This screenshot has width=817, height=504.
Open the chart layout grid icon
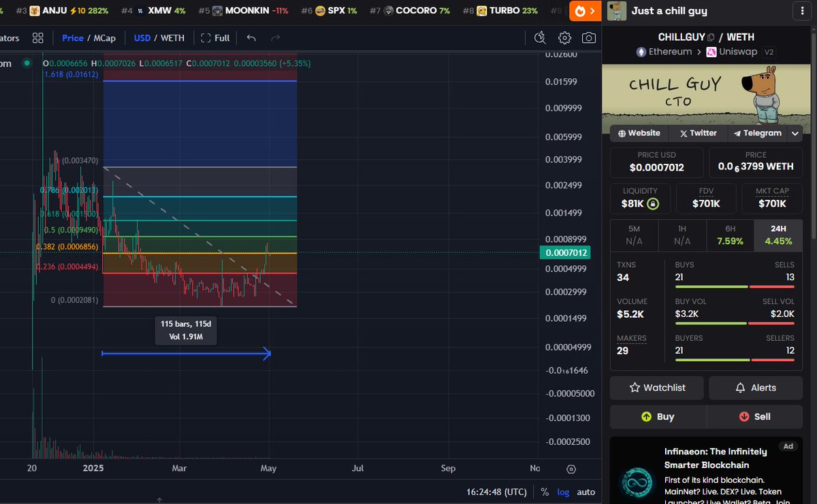[38, 38]
